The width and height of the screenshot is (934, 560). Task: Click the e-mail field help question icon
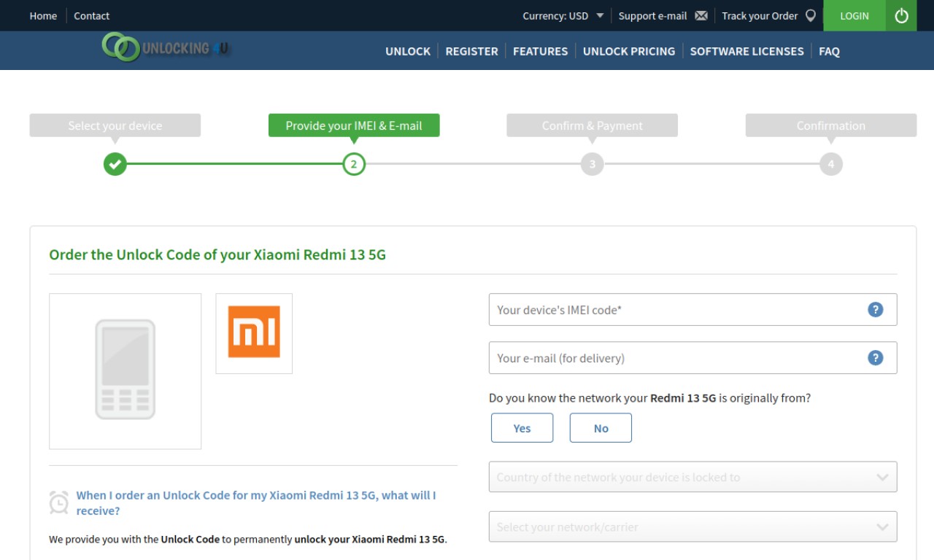(875, 358)
